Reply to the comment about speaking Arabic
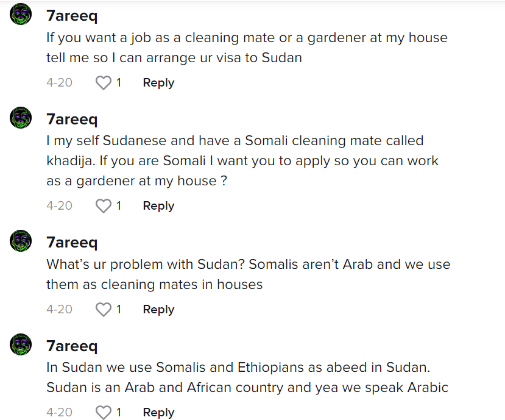Image resolution: width=505 pixels, height=420 pixels. 158,413
